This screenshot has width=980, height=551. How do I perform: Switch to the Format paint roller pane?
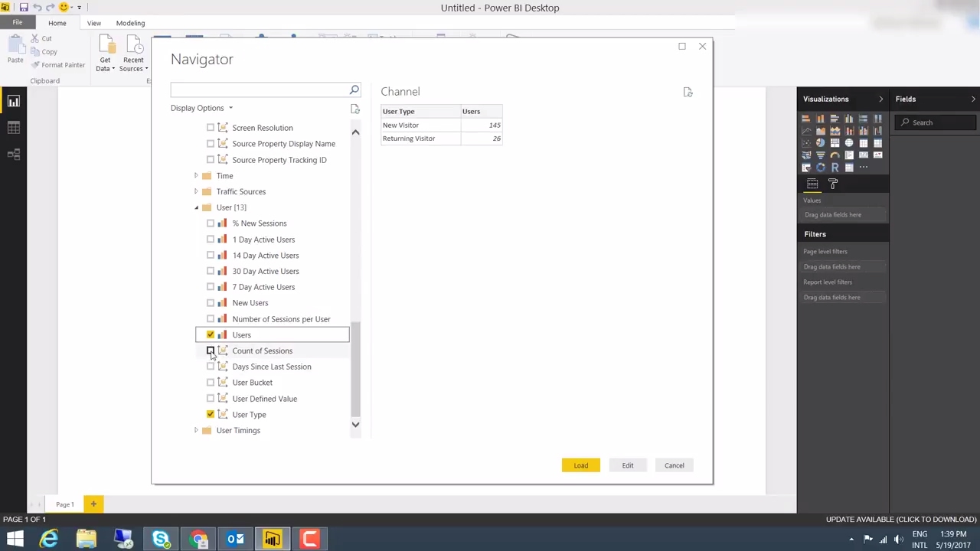tap(833, 183)
